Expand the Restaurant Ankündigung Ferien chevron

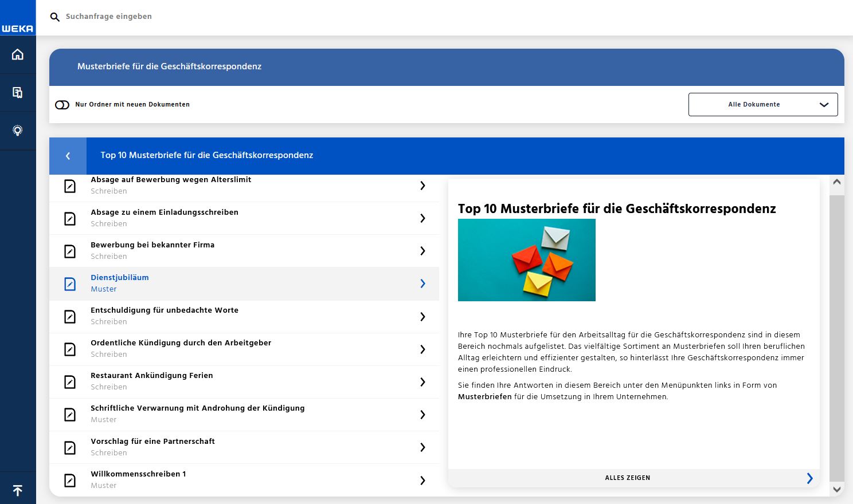click(422, 382)
